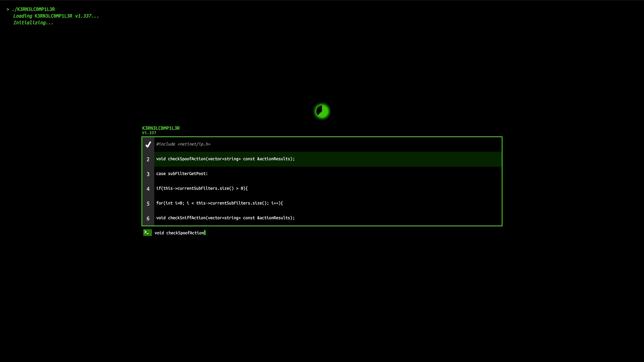
Task: Select line number 6 in the gutter
Action: [x=148, y=218]
